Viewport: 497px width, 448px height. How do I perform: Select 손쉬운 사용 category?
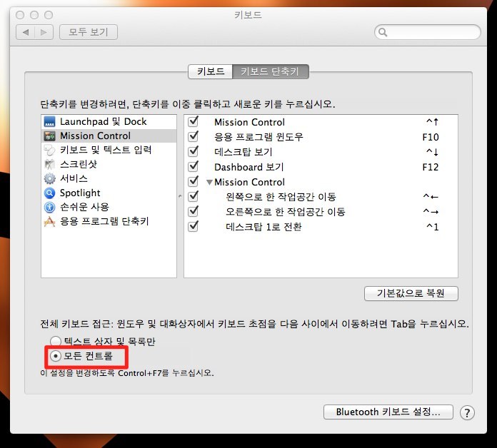tap(109, 207)
